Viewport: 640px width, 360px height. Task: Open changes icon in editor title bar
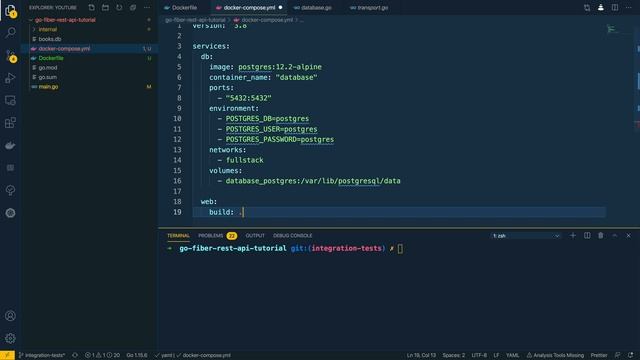click(x=587, y=7)
